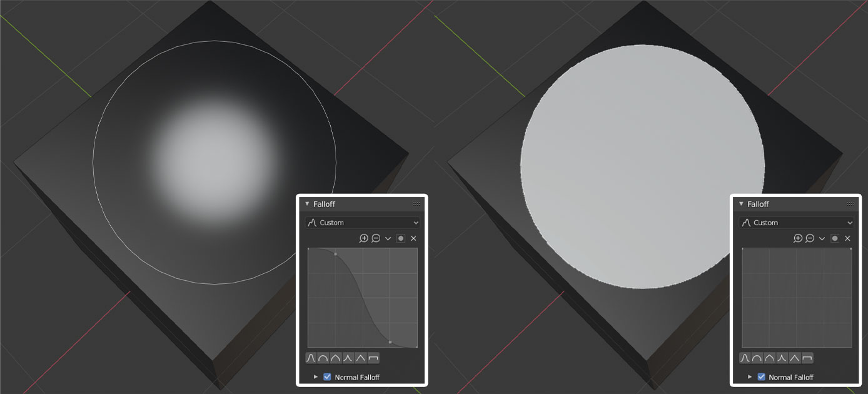Apply the Smooth falloff preset
868x394 pixels.
click(311, 357)
